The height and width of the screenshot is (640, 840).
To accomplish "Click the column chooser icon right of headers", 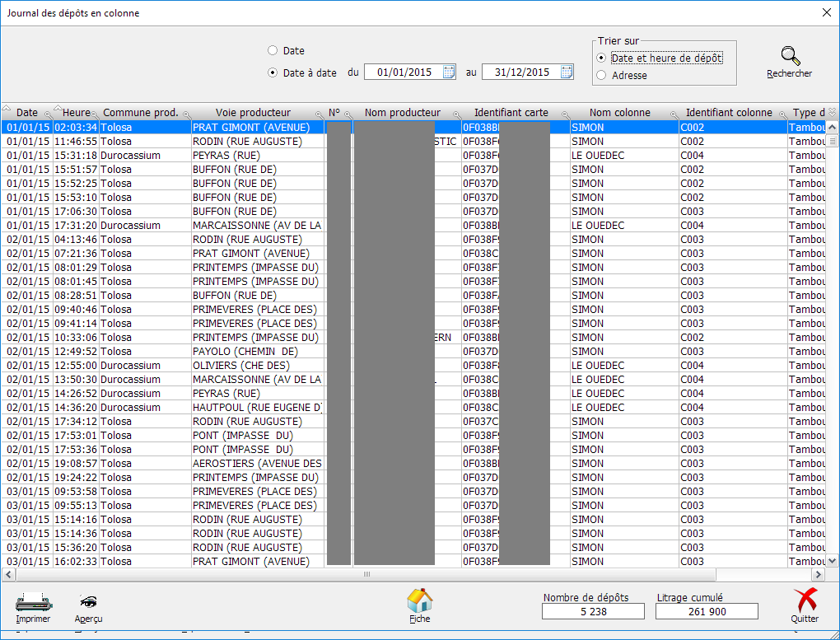I will (832, 113).
